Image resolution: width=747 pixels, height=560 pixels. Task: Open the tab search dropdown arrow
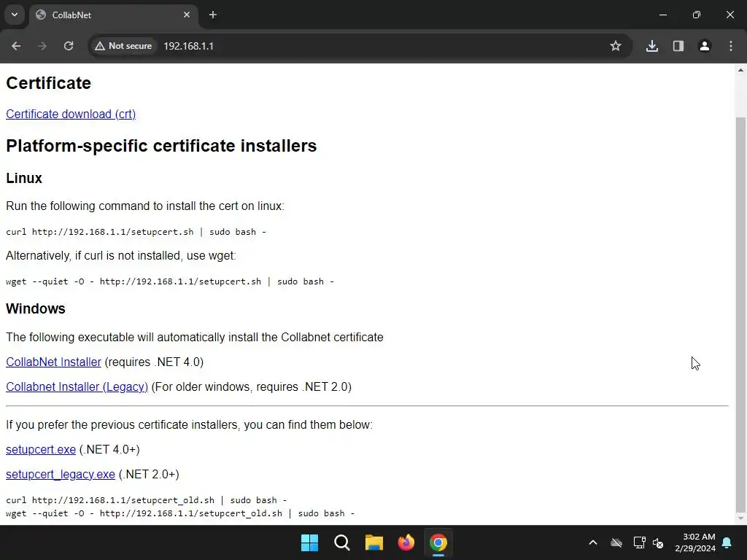tap(15, 15)
